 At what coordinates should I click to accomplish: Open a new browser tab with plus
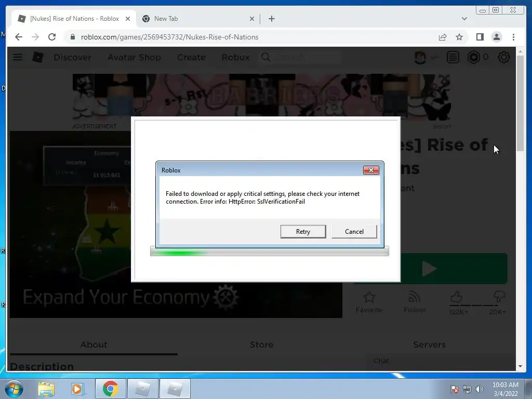(x=271, y=19)
